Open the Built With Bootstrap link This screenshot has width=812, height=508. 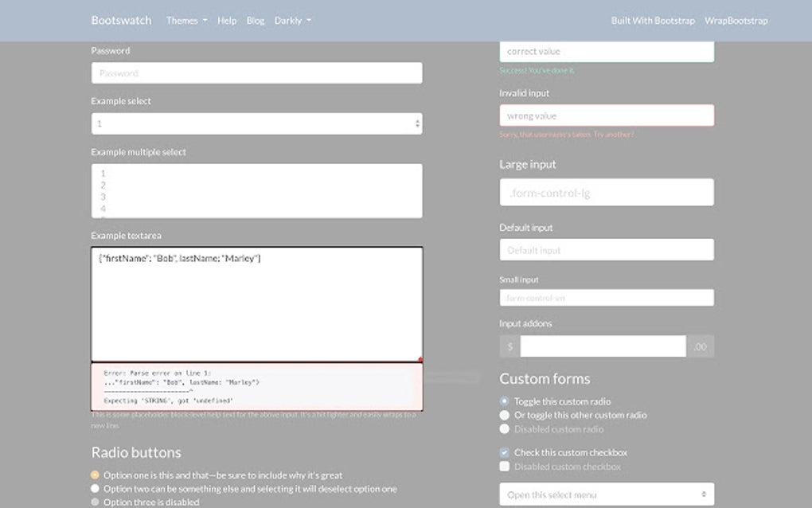click(x=653, y=20)
